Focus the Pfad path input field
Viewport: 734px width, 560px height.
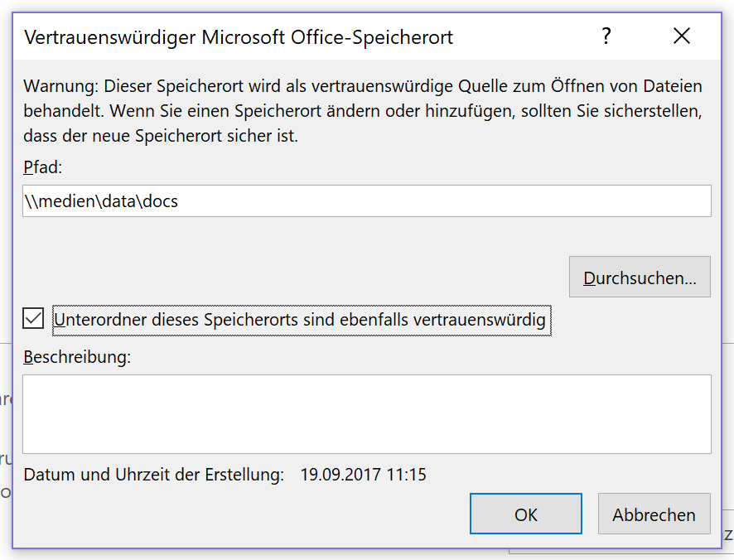(x=366, y=200)
